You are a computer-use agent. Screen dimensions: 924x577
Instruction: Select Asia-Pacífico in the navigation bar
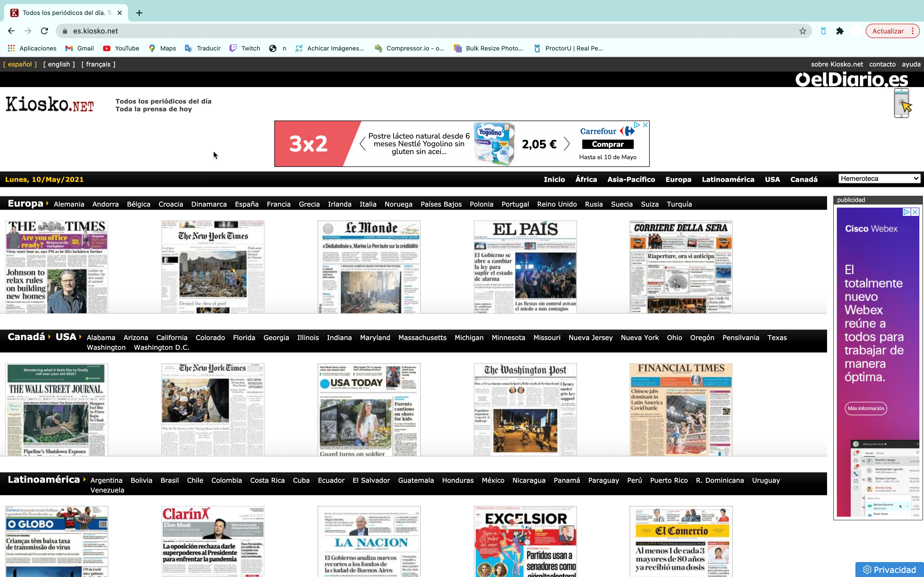tap(631, 179)
